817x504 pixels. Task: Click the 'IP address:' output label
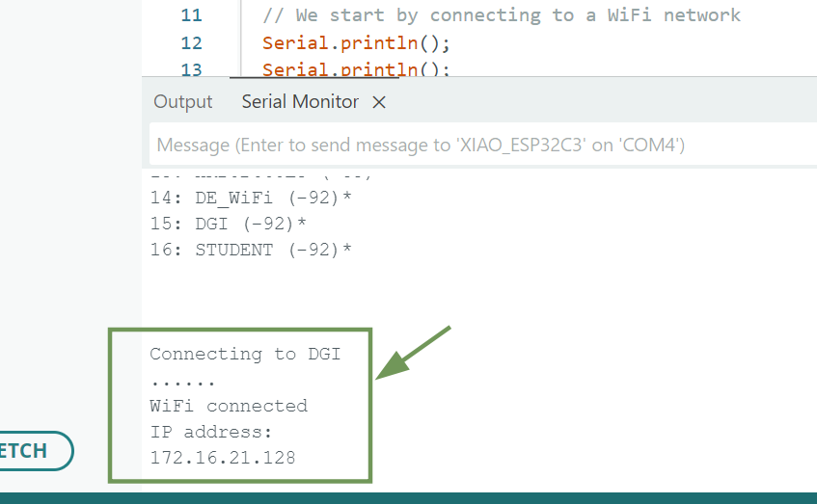coord(211,432)
